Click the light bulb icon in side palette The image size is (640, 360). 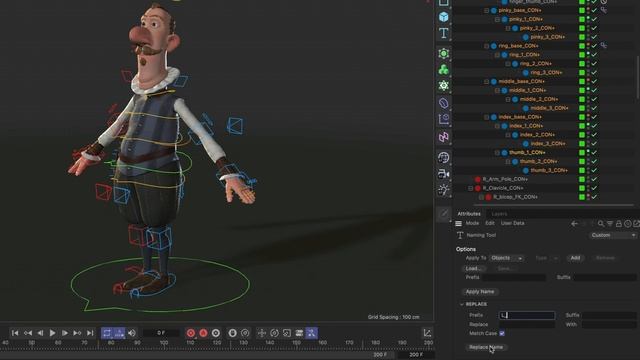[x=444, y=190]
